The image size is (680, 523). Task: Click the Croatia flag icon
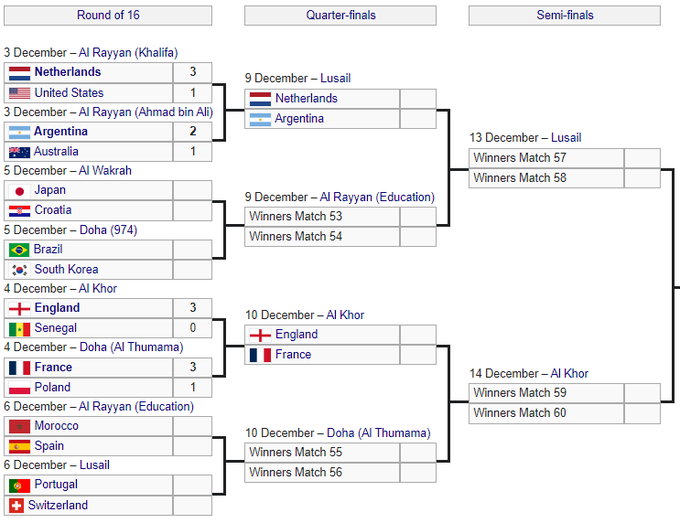[x=18, y=211]
